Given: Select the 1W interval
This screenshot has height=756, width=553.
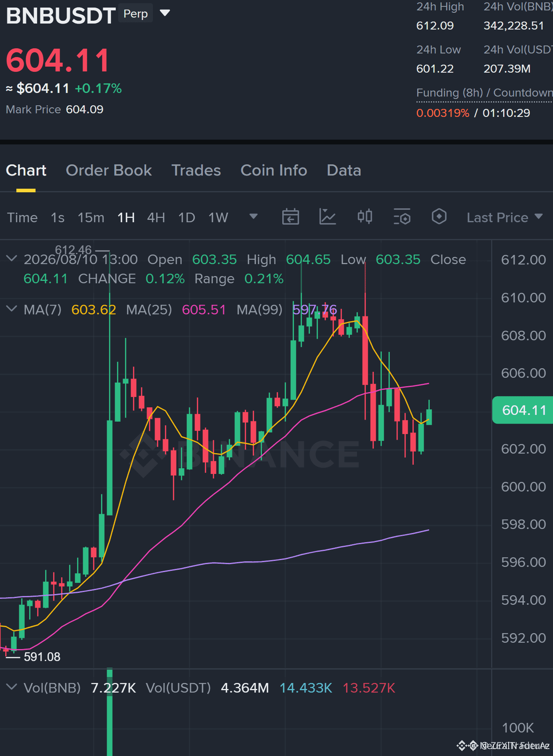Looking at the screenshot, I should 218,217.
